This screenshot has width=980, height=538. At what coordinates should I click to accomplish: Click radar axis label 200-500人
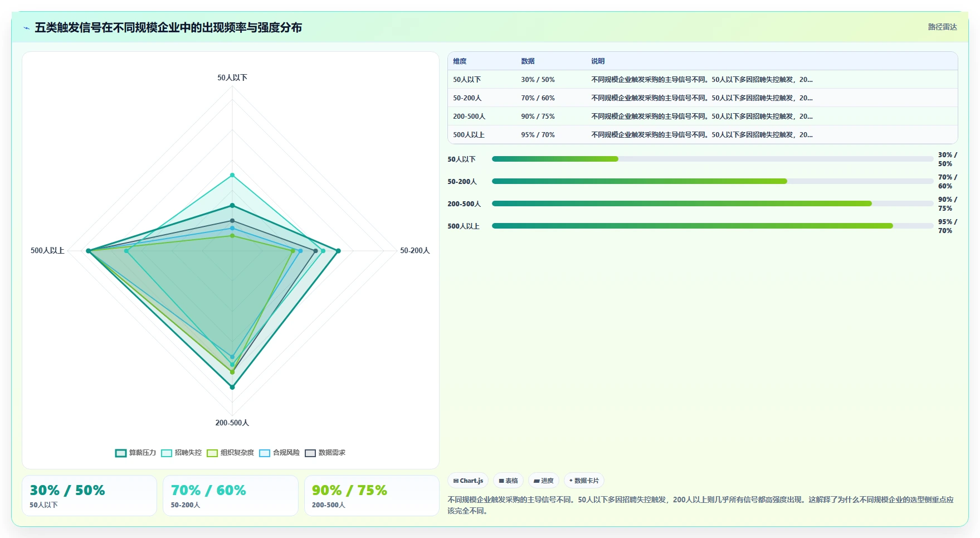[232, 423]
